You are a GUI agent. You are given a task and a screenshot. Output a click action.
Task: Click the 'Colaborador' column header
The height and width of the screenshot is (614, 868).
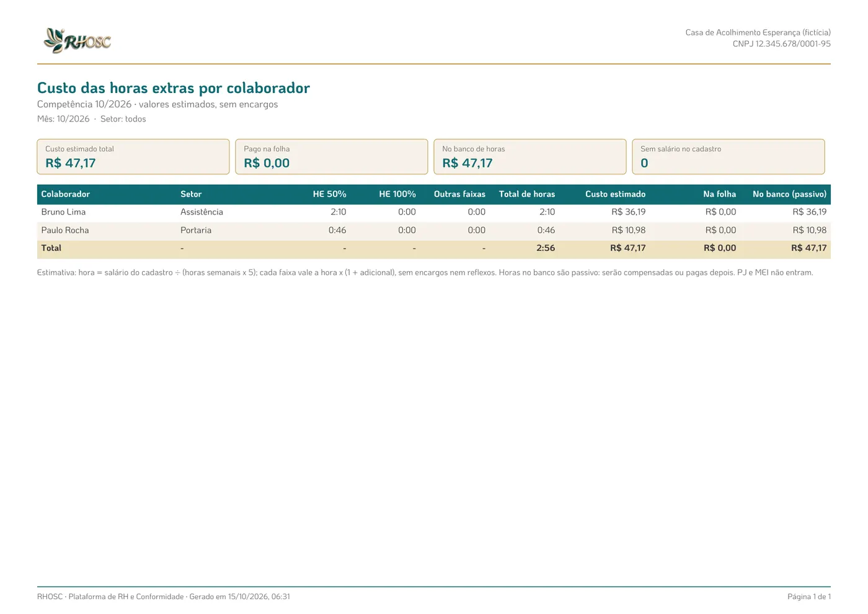[66, 194]
